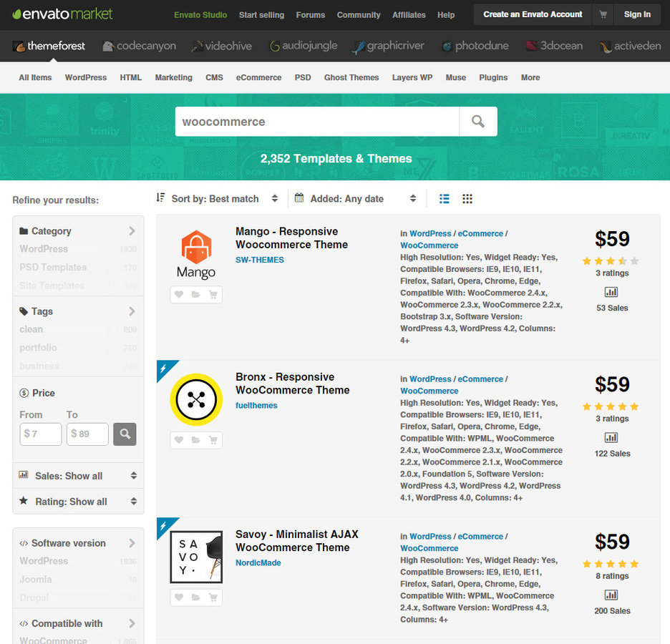670x644 pixels.
Task: Open author fuelthemes profile link
Action: [x=256, y=405]
